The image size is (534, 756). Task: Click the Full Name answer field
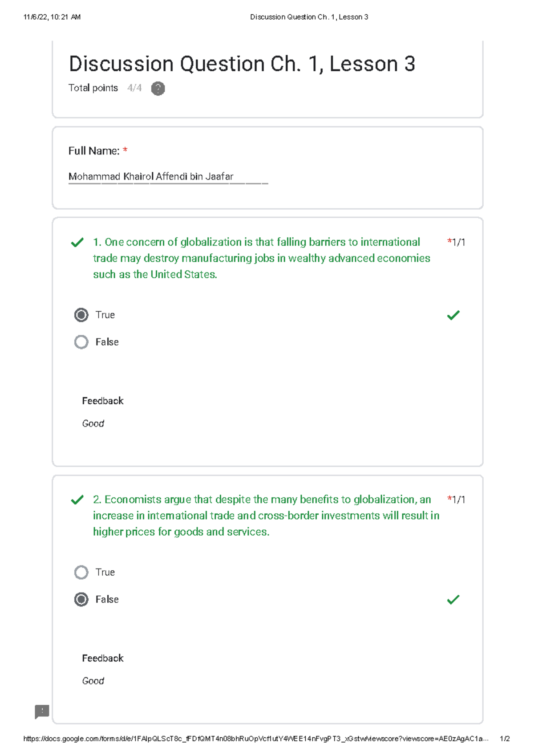point(151,176)
